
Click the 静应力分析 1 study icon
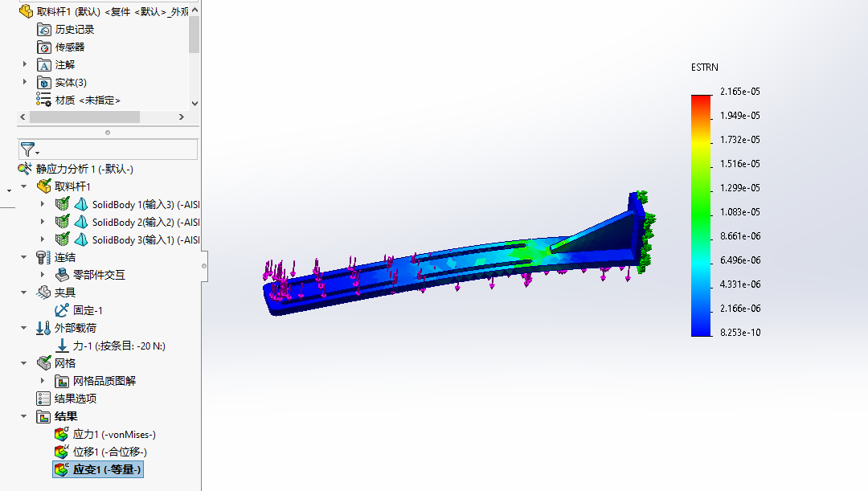[x=25, y=168]
